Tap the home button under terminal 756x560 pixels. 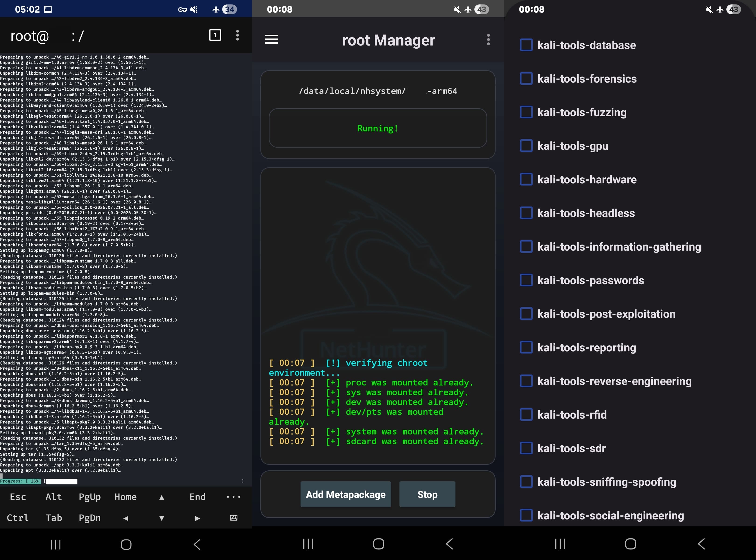pos(126,544)
